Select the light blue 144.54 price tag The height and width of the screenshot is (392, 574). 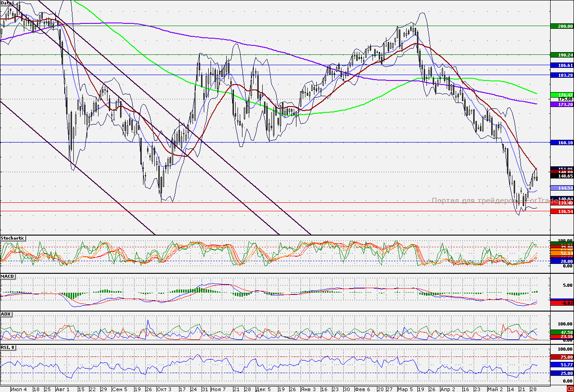point(562,188)
